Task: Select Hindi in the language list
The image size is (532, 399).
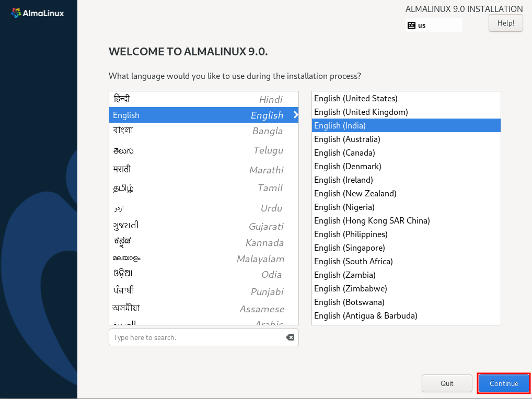Action: point(204,98)
